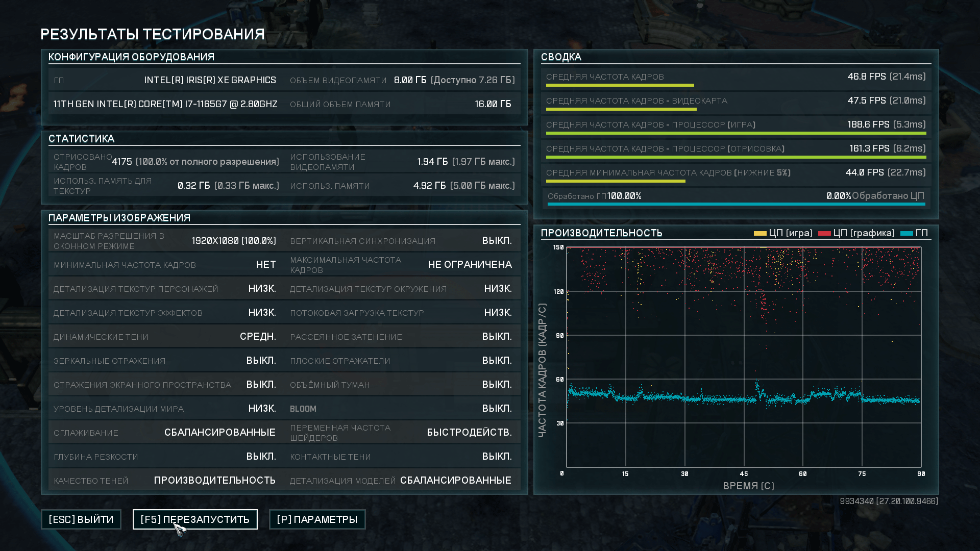Click the BLOOM ВЫКЛ. setting value

click(497, 409)
